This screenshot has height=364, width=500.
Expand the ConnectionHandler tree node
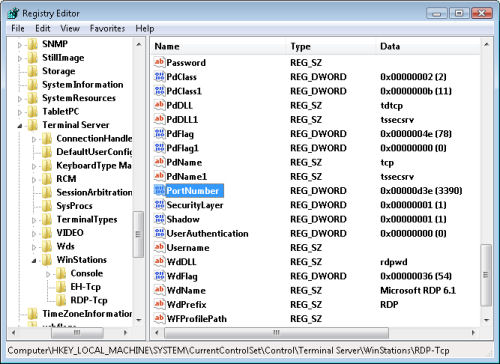tap(34, 139)
